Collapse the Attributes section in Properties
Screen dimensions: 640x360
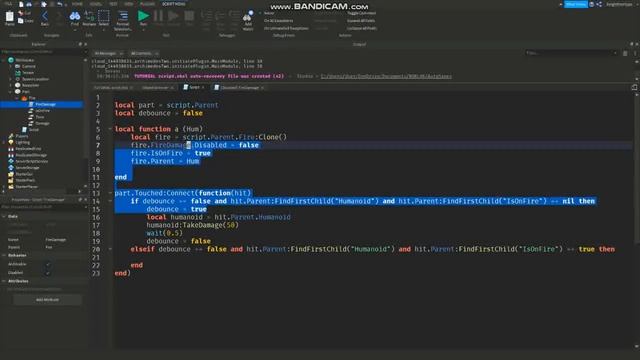click(4, 281)
